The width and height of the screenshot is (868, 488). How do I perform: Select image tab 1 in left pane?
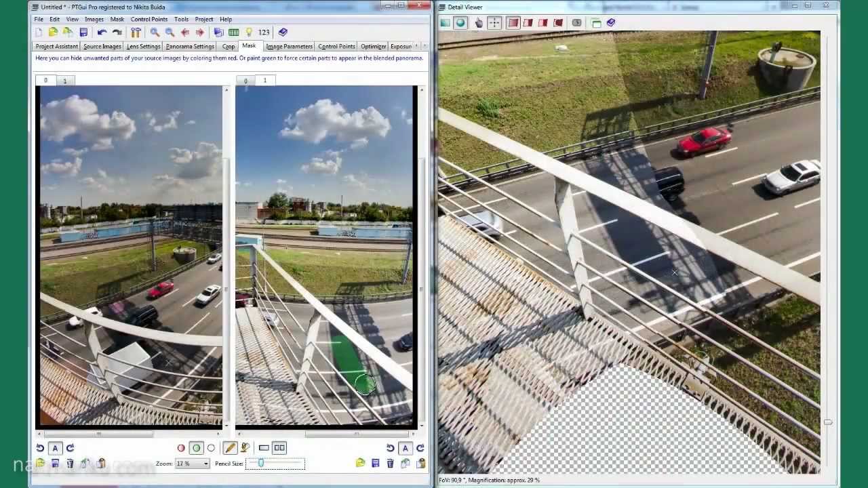(x=65, y=81)
